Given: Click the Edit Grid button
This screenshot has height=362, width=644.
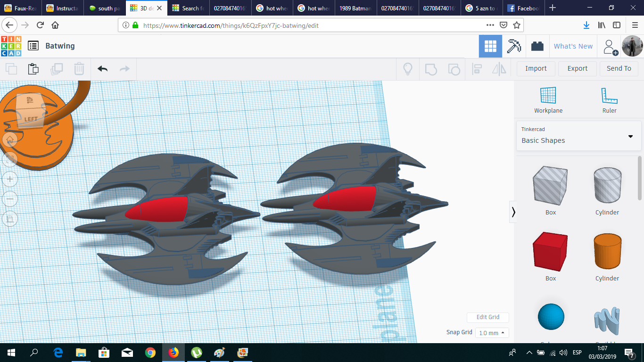Looking at the screenshot, I should coord(488,317).
